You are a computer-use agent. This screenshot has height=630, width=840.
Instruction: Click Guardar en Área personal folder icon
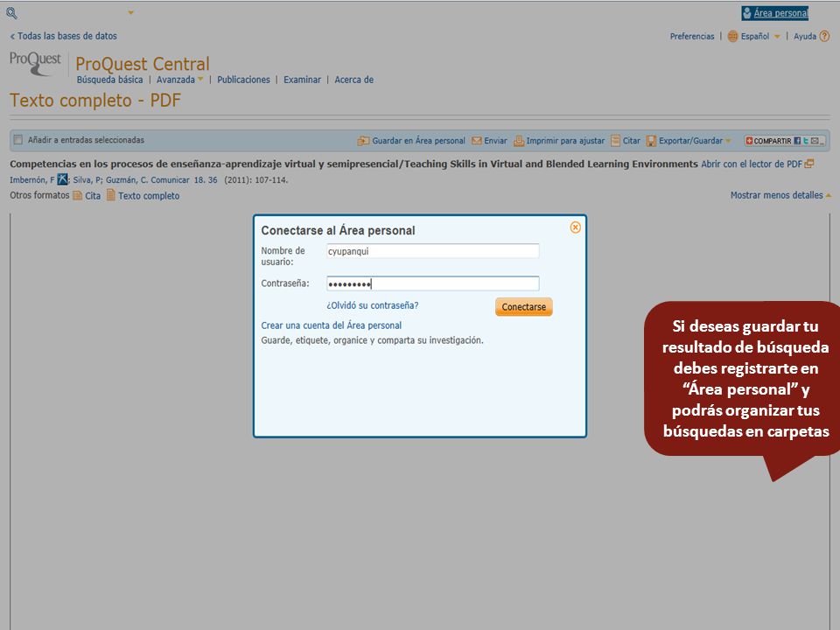coord(363,141)
